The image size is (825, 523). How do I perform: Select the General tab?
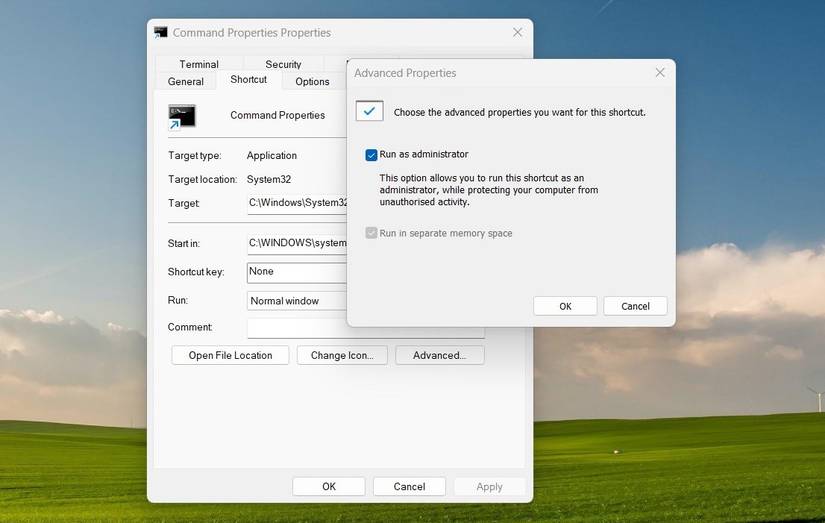pos(186,82)
